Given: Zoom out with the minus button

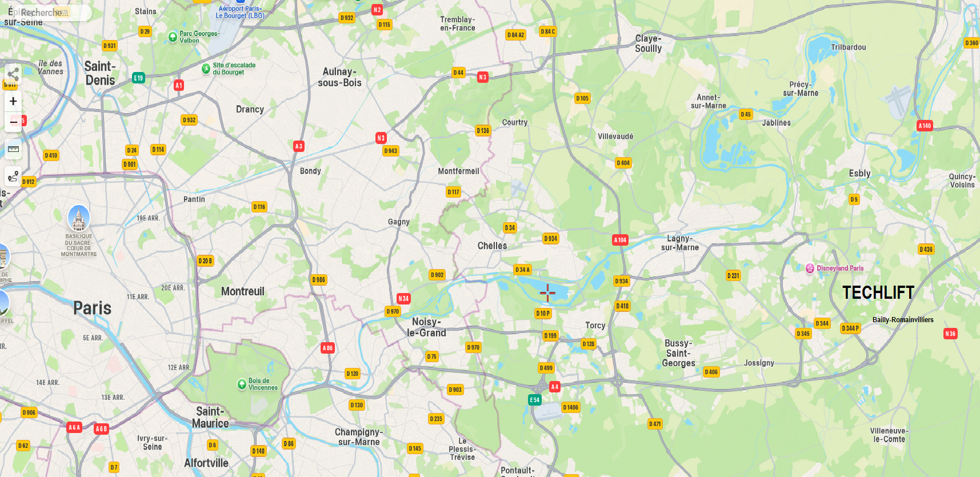Looking at the screenshot, I should pos(13,122).
